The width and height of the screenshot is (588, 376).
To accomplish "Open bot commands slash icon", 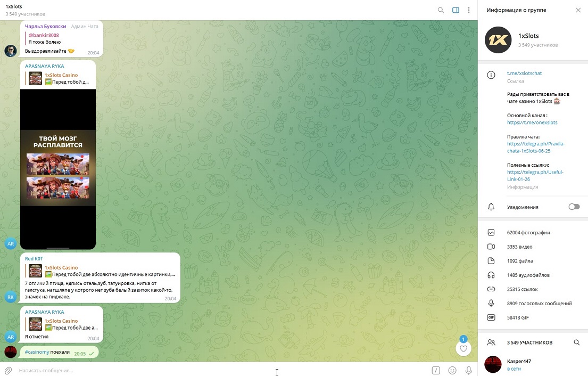I will tap(436, 370).
